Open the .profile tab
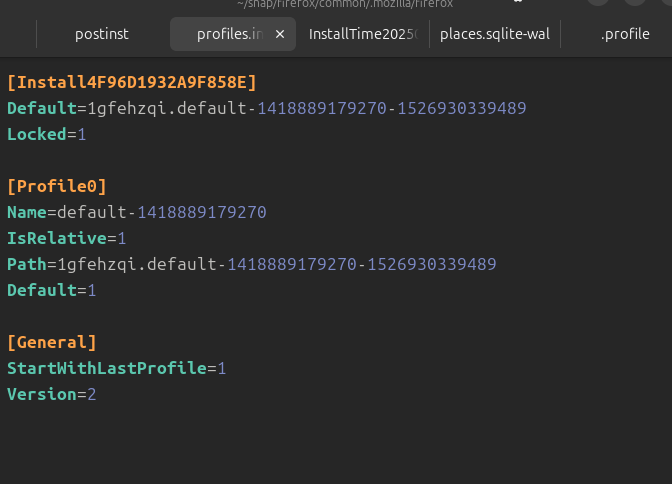This screenshot has width=672, height=484. pyautogui.click(x=625, y=34)
